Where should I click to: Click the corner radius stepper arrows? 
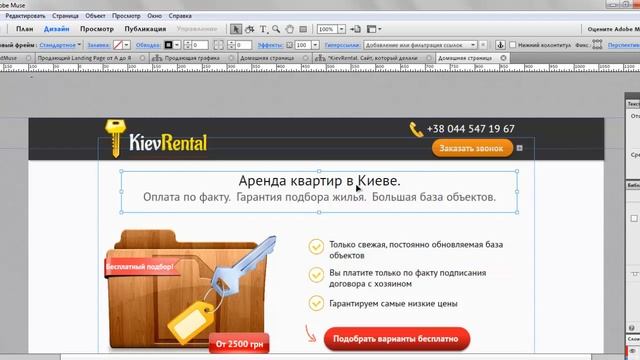coord(231,45)
